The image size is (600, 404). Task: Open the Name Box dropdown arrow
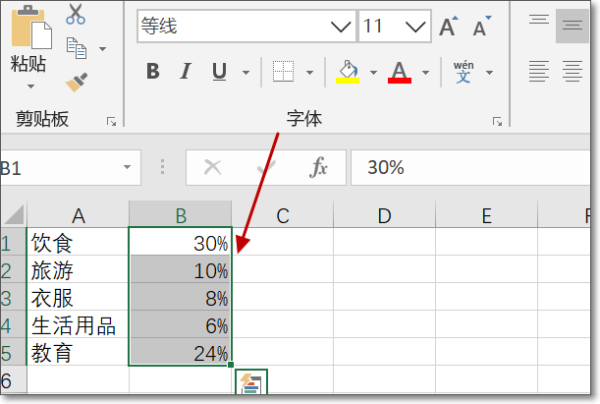click(127, 167)
